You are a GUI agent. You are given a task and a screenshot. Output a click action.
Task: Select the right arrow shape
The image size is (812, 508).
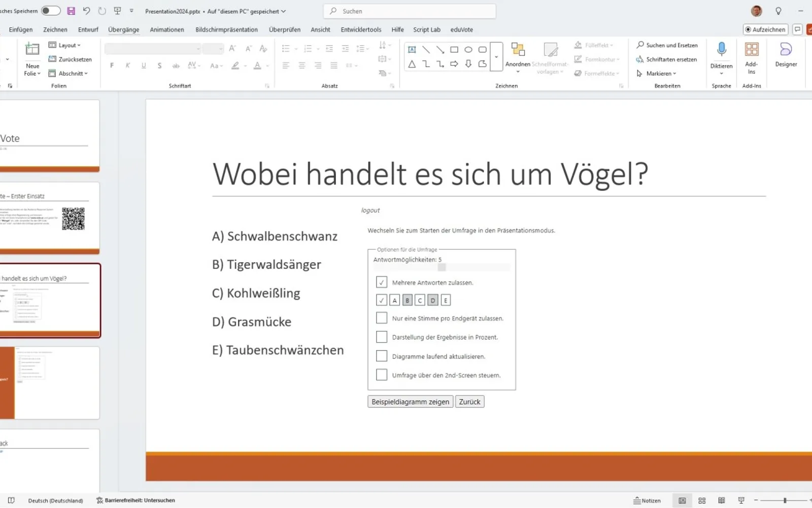454,64
